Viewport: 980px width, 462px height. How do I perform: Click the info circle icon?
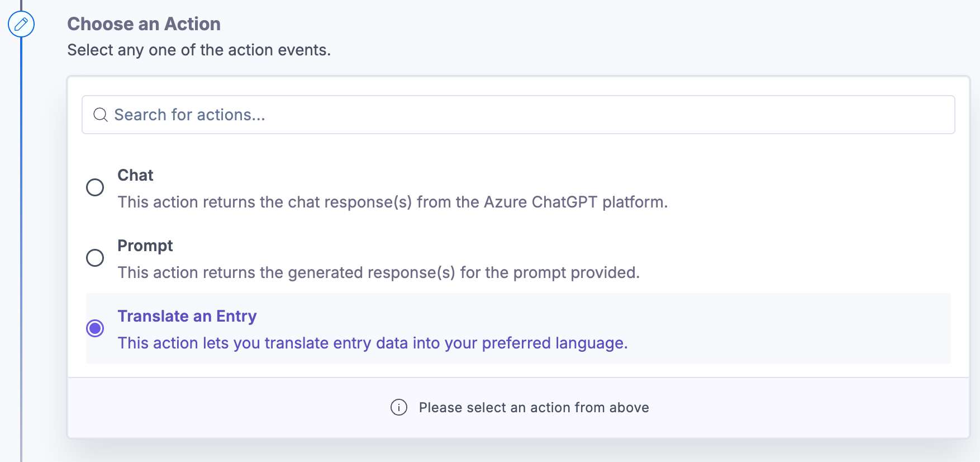[399, 407]
